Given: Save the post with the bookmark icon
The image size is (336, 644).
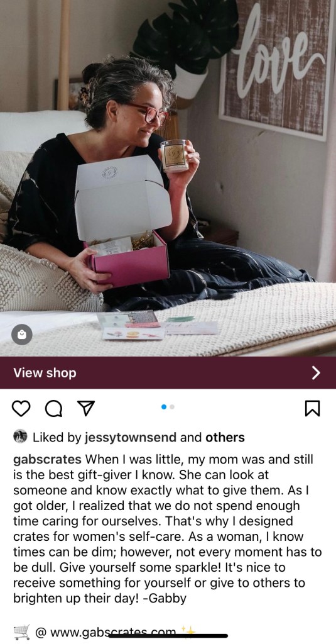Looking at the screenshot, I should (313, 408).
